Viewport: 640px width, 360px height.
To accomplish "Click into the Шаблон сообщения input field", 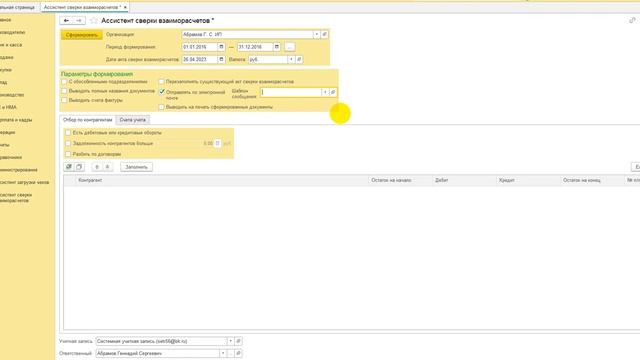I will (x=291, y=92).
